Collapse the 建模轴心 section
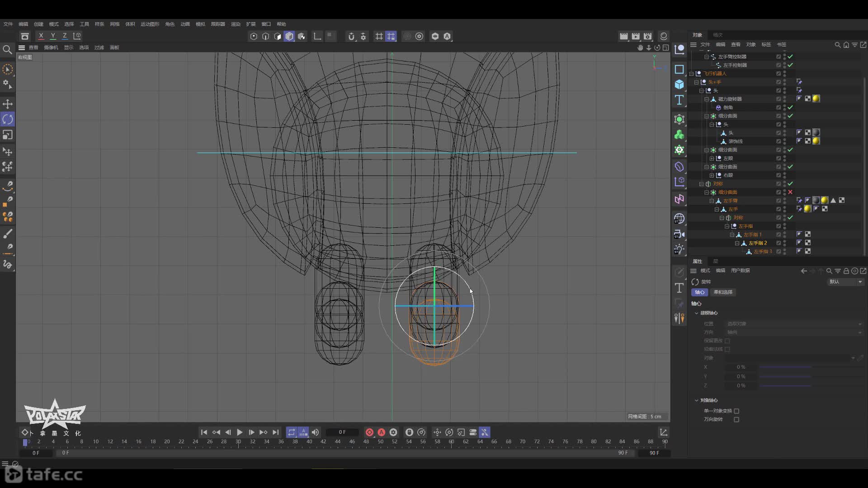 pos(696,313)
